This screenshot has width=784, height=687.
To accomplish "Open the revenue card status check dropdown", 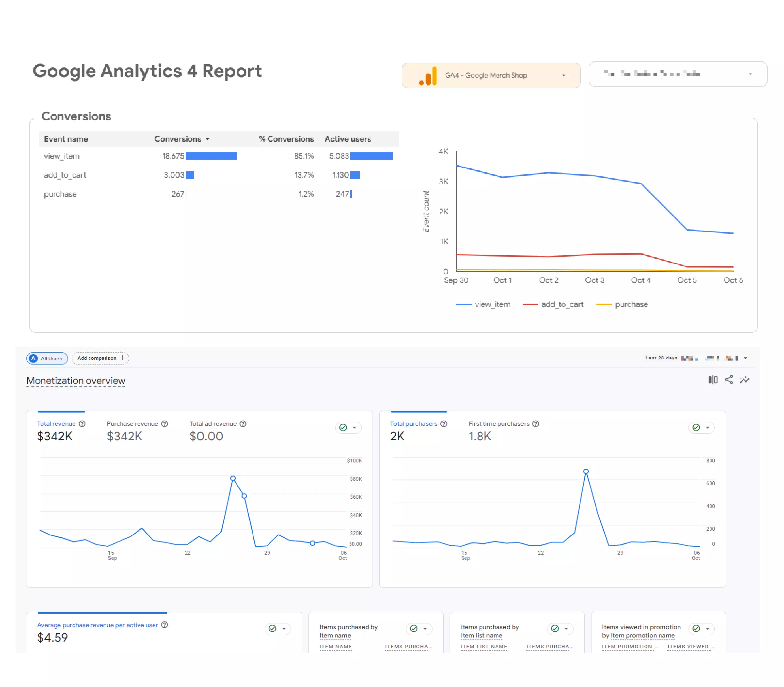I will point(348,427).
